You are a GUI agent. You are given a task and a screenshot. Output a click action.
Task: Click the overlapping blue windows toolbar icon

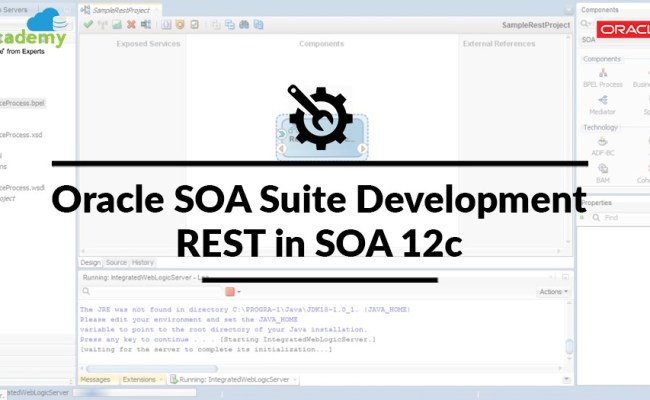[230, 24]
